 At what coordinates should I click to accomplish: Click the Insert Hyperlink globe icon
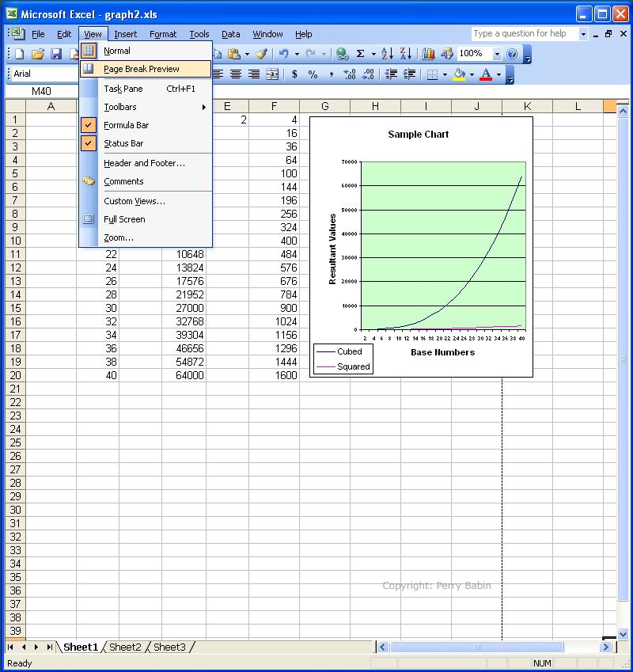tap(341, 54)
